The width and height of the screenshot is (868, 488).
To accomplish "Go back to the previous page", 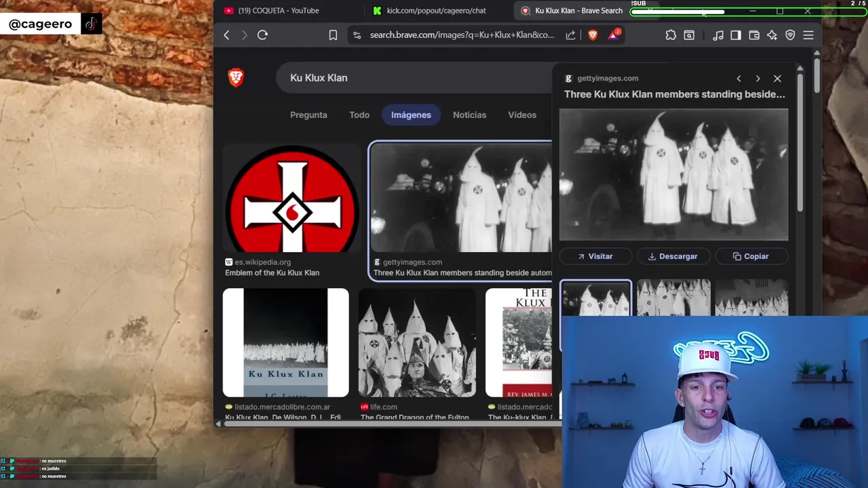I will pos(226,35).
